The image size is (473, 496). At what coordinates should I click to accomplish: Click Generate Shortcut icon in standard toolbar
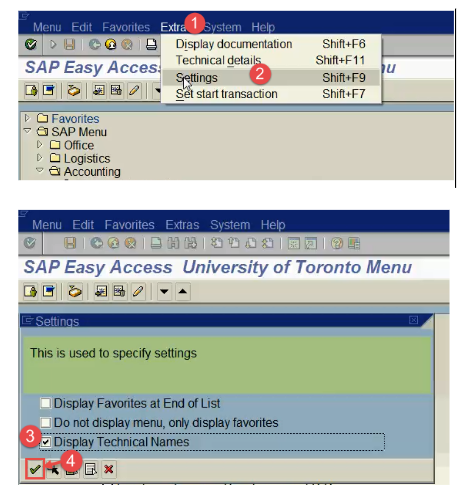pyautogui.click(x=311, y=243)
